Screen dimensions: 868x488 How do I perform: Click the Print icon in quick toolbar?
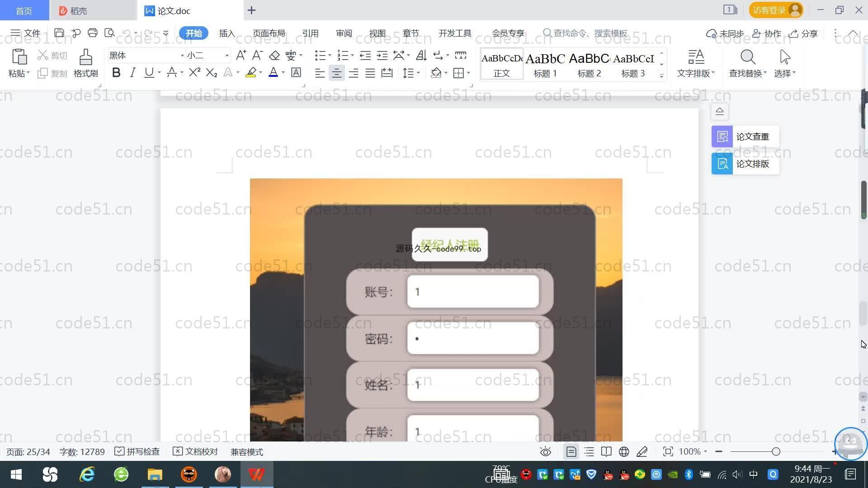click(93, 33)
